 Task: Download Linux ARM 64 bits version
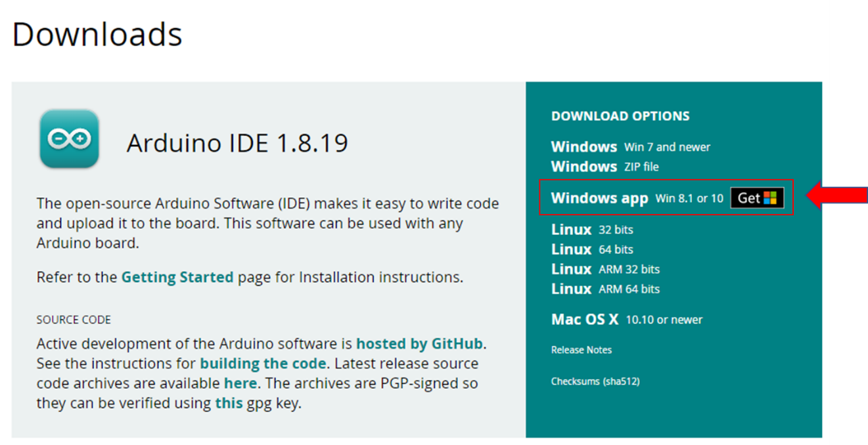click(x=605, y=289)
